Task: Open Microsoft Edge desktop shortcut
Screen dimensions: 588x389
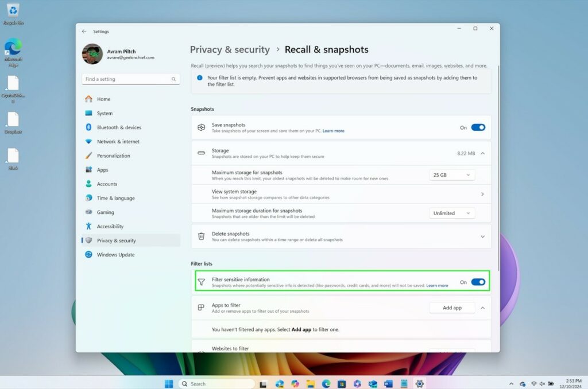Action: 13,48
